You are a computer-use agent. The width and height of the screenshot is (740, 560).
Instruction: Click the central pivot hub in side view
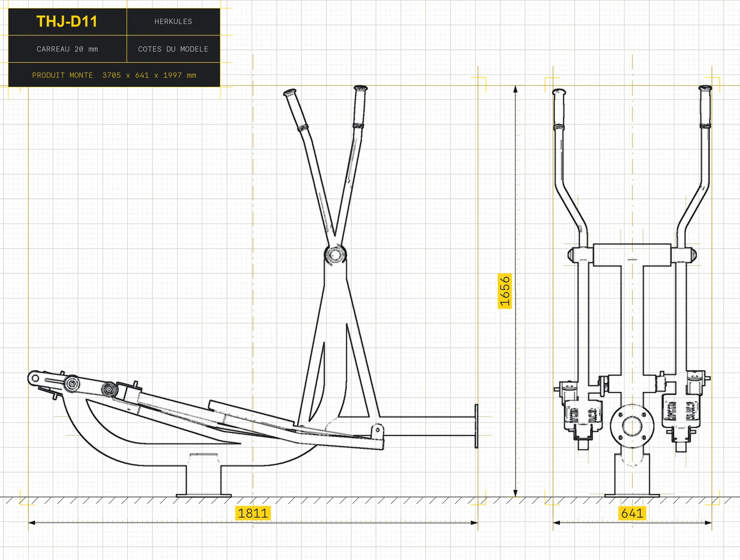(335, 255)
